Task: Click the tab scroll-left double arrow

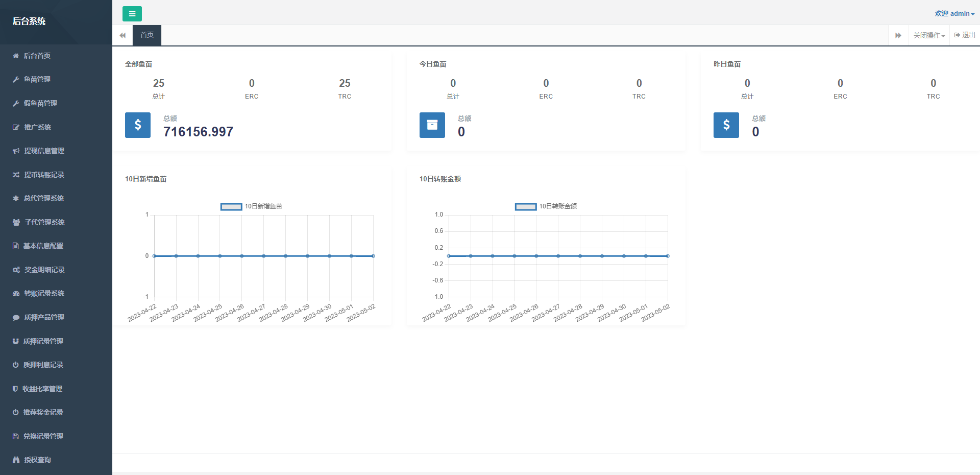Action: 122,35
